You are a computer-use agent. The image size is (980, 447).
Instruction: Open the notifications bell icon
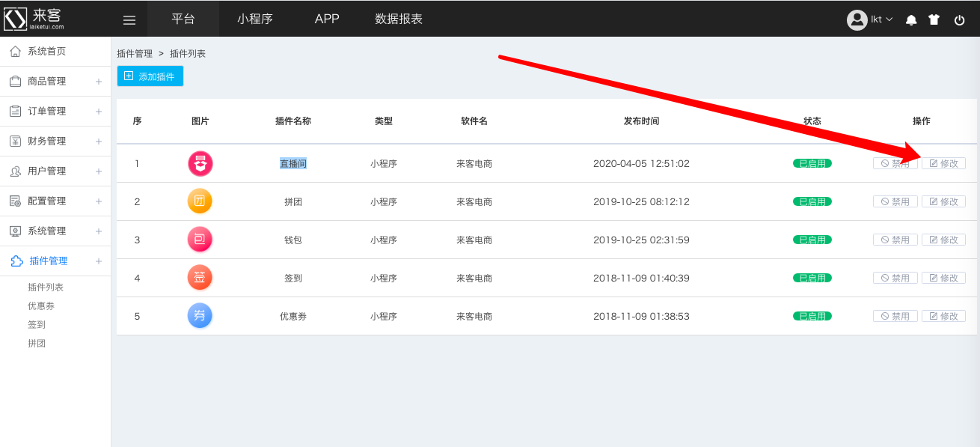[x=911, y=20]
